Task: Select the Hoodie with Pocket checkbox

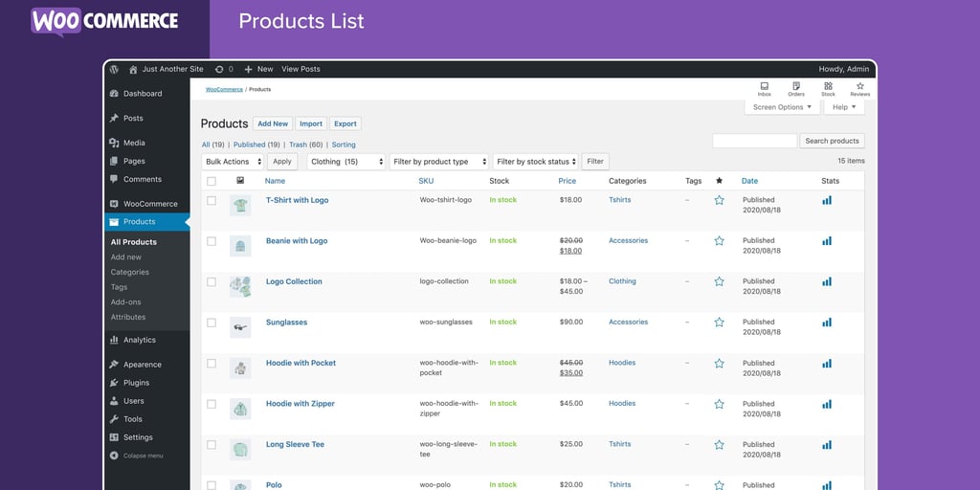Action: click(x=212, y=364)
